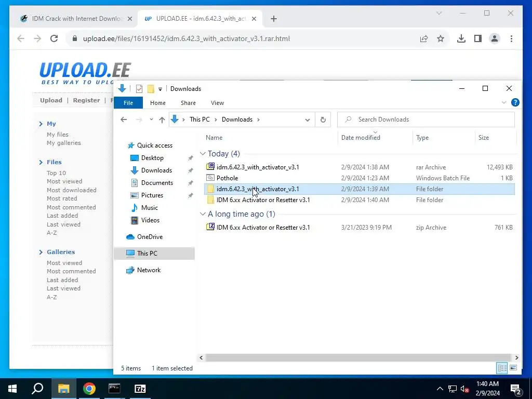The image size is (532, 399).
Task: Open the Share ribbon tab
Action: [x=188, y=103]
